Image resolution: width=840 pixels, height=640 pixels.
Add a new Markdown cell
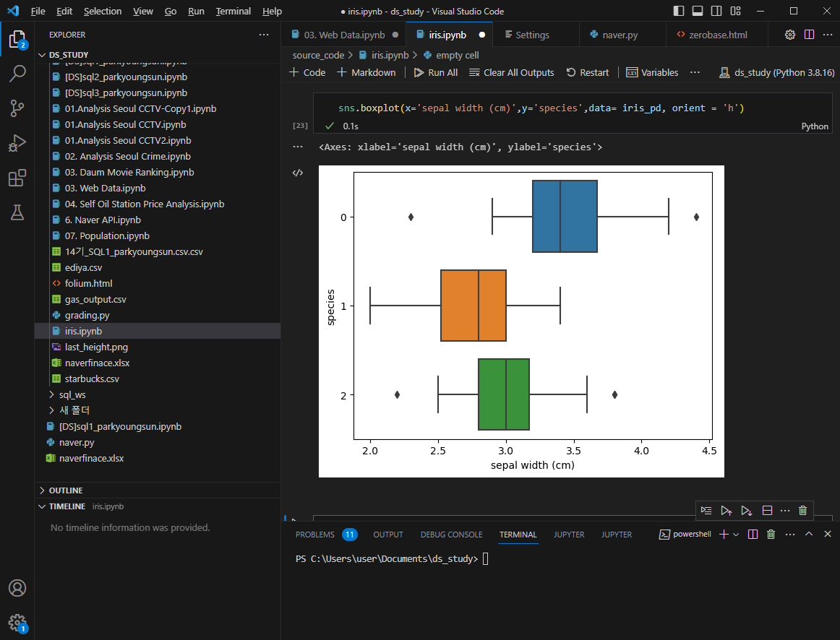coord(367,72)
